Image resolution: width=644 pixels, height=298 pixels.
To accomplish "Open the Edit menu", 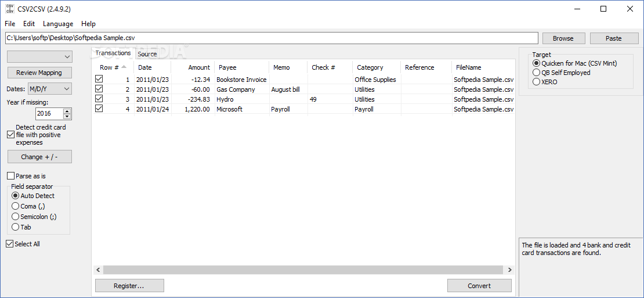I will (29, 24).
